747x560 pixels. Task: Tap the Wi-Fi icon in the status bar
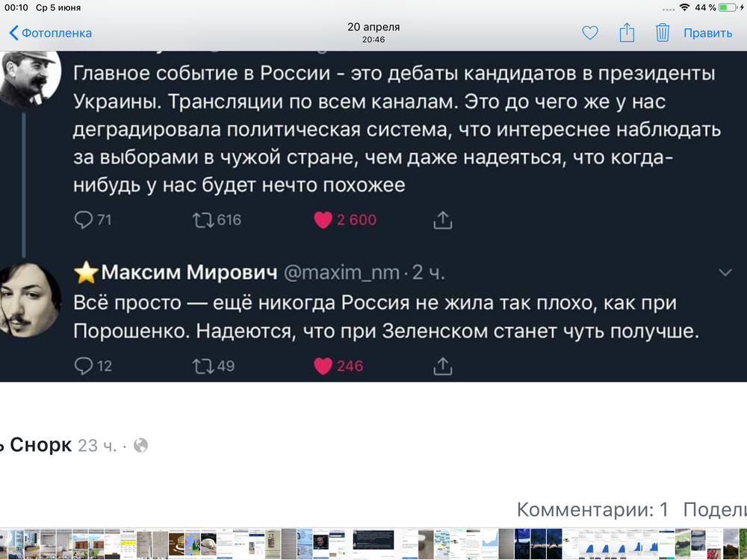tap(686, 7)
